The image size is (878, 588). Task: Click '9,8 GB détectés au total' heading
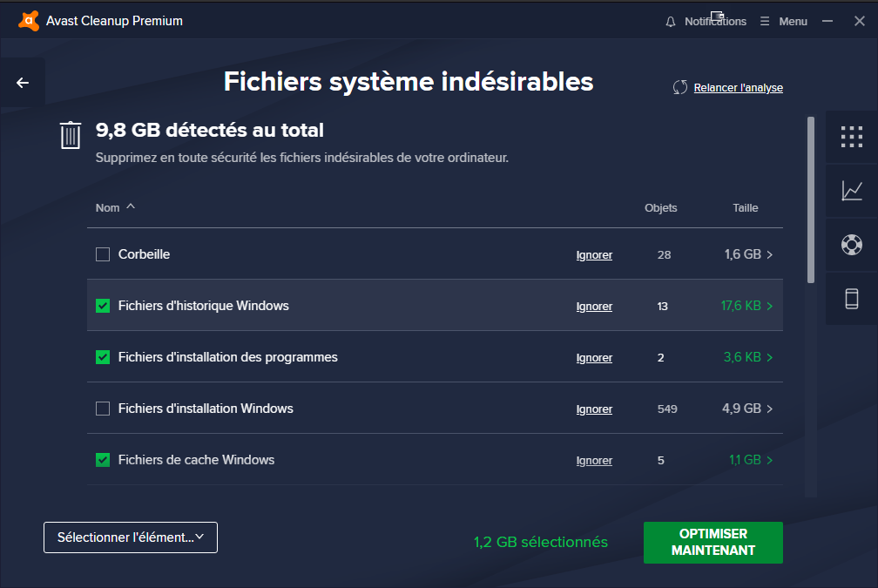click(209, 130)
